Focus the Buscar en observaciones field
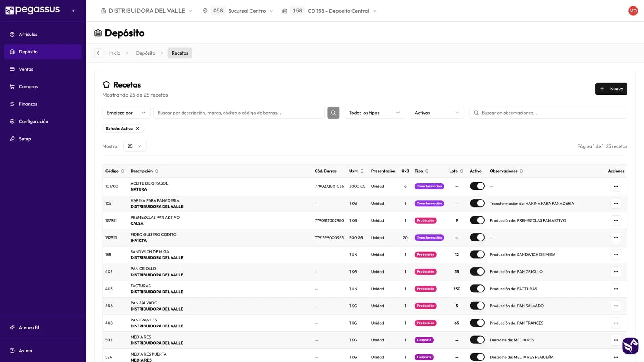644x362 pixels. tap(549, 113)
